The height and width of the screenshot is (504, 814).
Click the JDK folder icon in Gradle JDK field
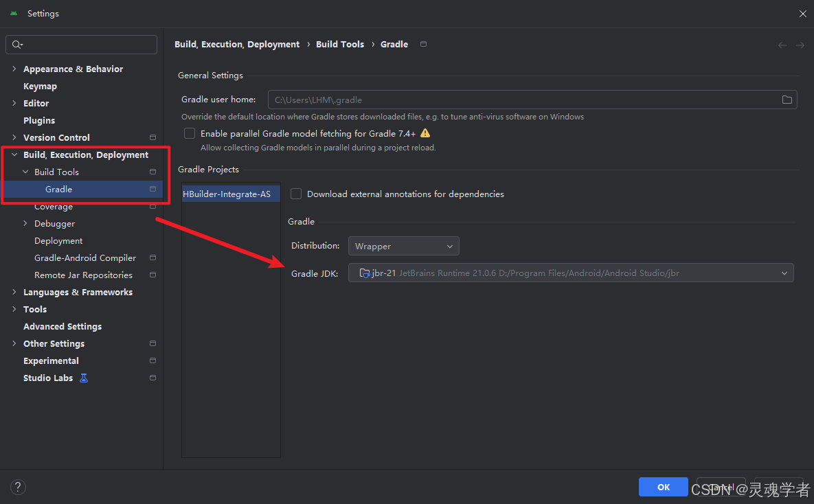[x=365, y=273]
